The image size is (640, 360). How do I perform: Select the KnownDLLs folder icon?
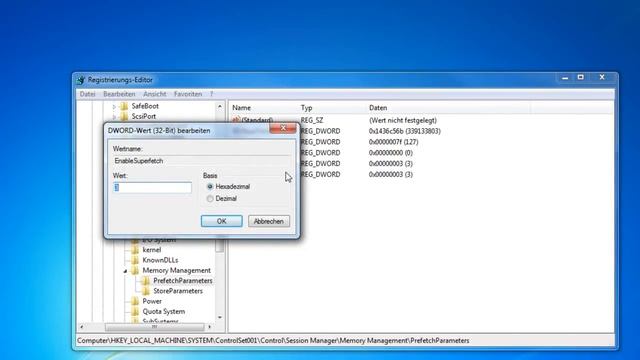[x=135, y=260]
